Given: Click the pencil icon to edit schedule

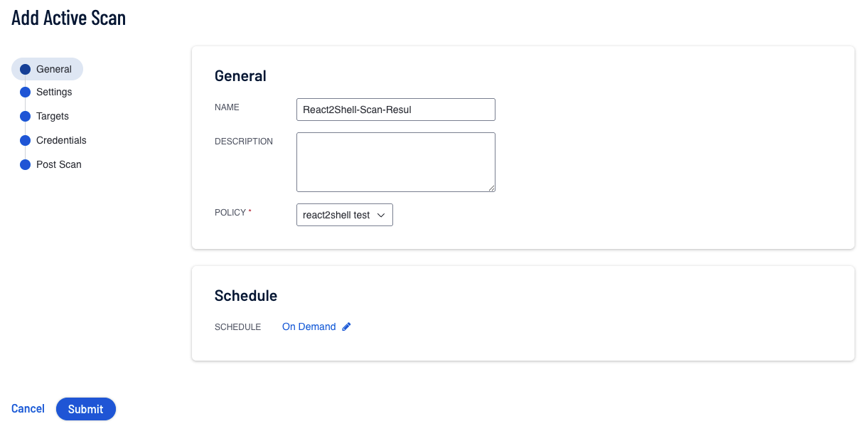Looking at the screenshot, I should 347,327.
